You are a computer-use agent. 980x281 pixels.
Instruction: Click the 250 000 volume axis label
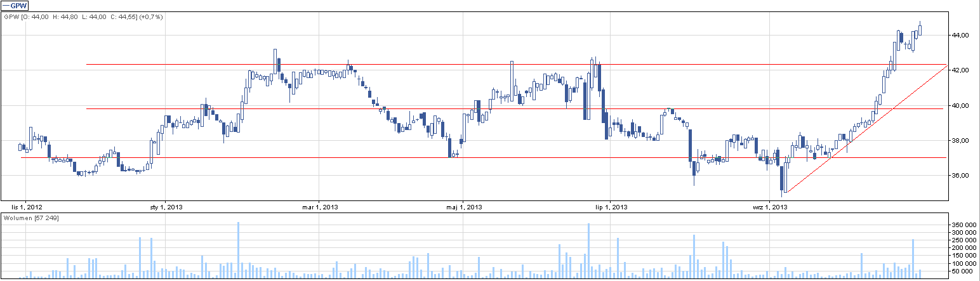click(x=963, y=240)
